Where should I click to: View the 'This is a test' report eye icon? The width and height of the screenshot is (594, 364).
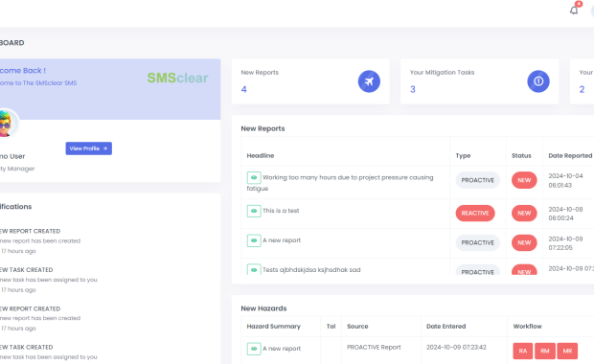[254, 211]
